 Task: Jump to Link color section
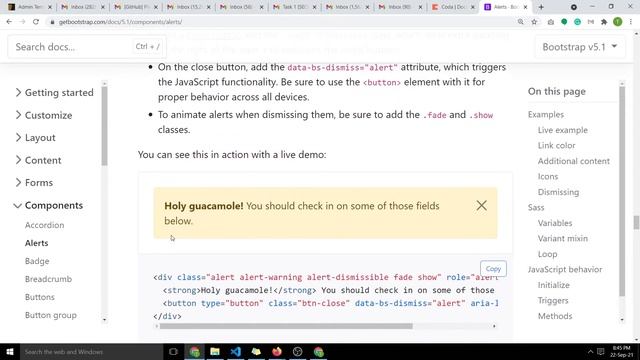[556, 145]
